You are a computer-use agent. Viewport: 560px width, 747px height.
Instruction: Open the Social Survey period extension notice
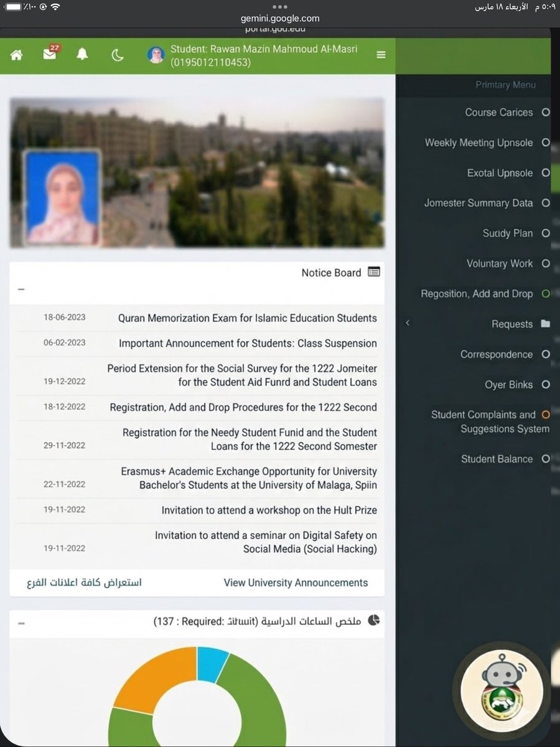pos(242,375)
